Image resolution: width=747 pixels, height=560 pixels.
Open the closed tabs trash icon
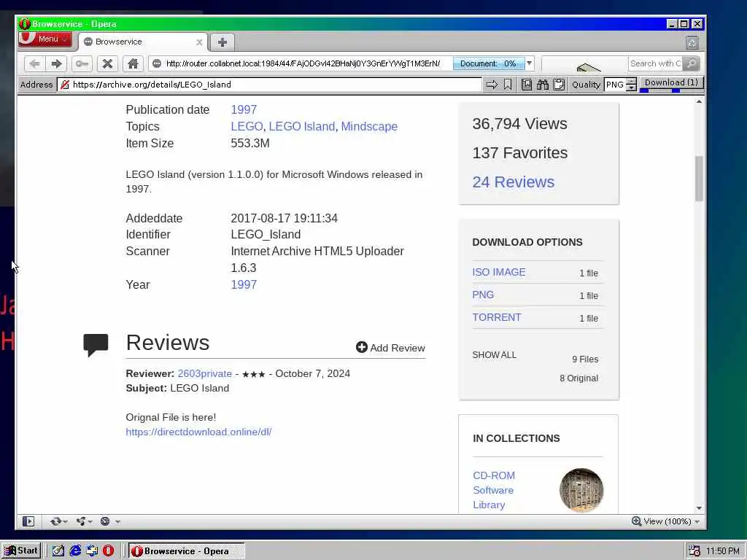[692, 43]
